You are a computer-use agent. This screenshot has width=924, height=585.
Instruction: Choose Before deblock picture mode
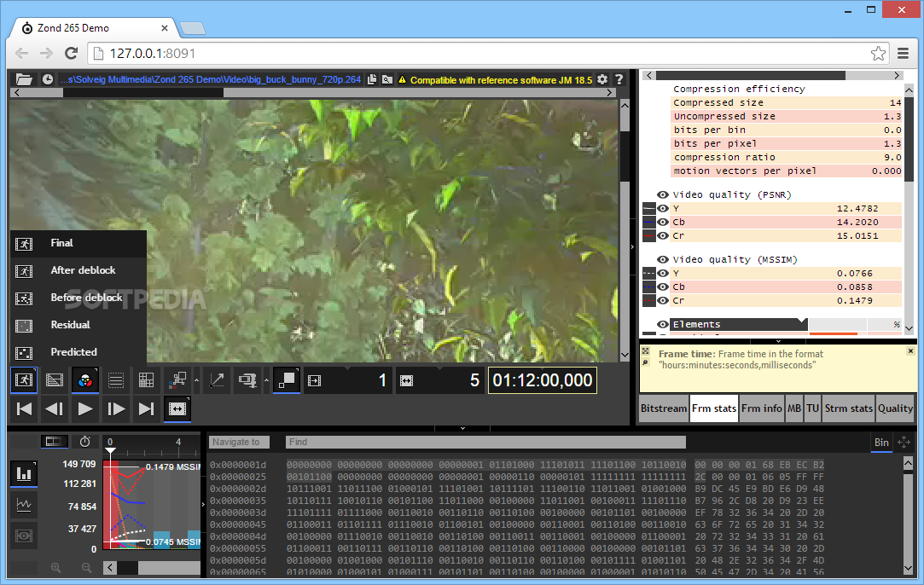78,297
